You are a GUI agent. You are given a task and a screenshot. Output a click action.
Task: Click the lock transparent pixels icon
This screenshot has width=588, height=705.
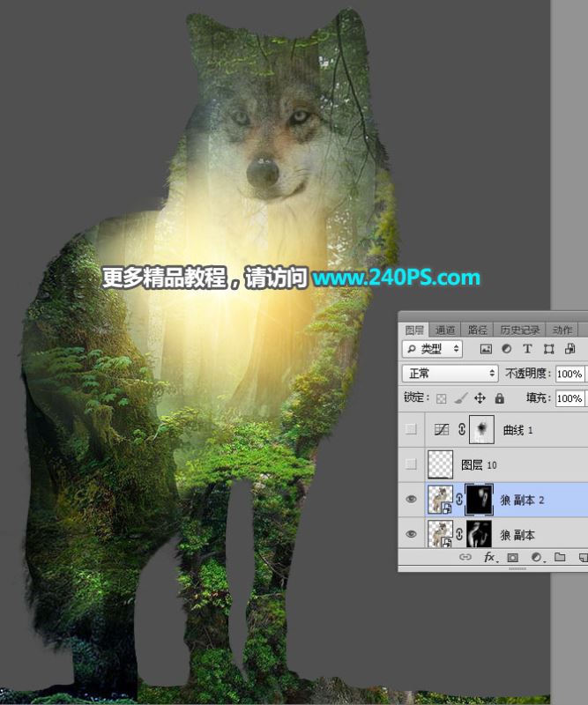coord(443,398)
